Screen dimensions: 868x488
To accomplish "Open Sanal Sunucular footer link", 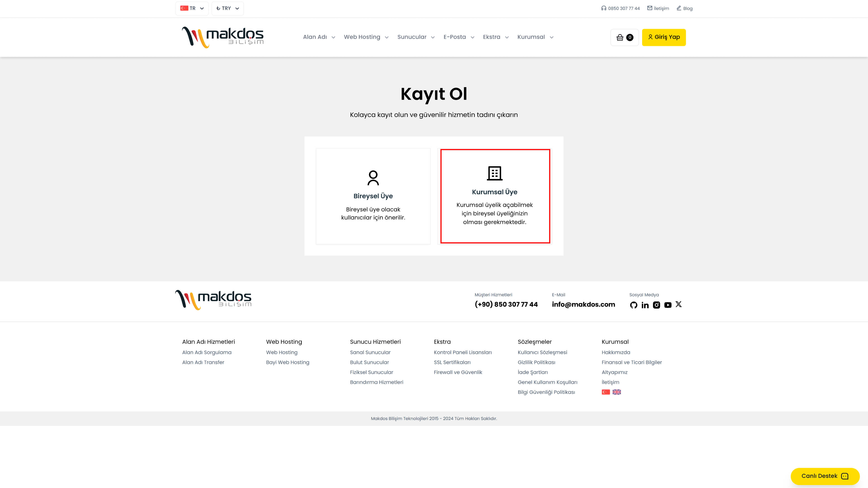I will 370,353.
